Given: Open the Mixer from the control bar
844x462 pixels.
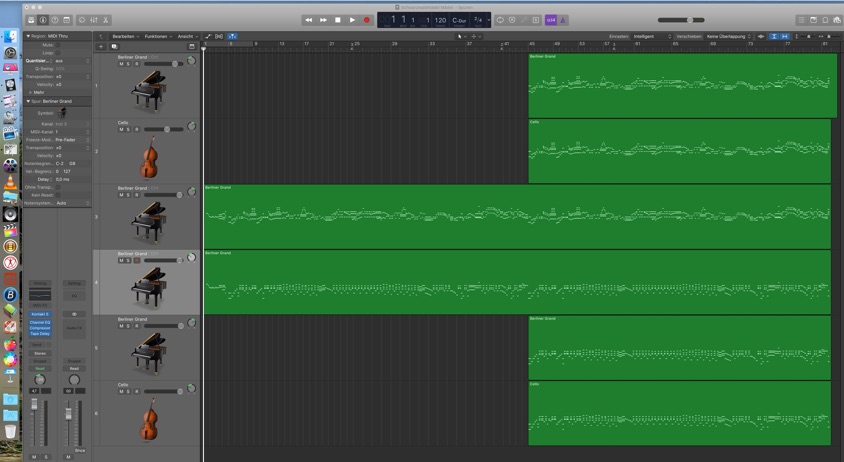Looking at the screenshot, I should [x=94, y=20].
